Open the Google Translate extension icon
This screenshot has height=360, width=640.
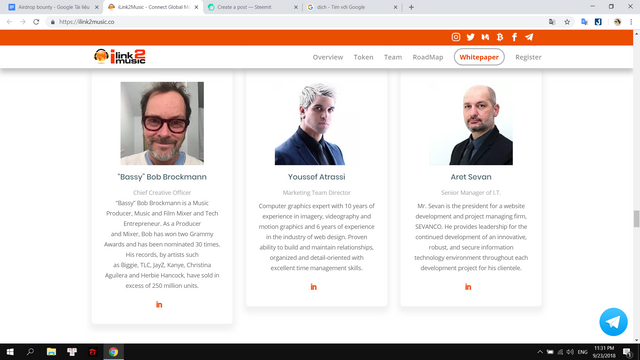pyautogui.click(x=584, y=22)
